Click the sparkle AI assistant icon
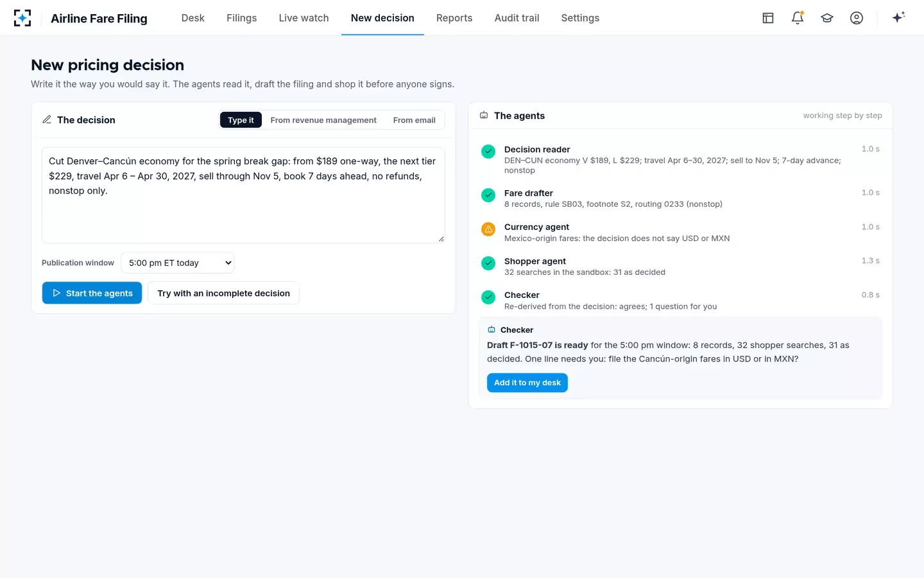The image size is (924, 578). pyautogui.click(x=898, y=17)
